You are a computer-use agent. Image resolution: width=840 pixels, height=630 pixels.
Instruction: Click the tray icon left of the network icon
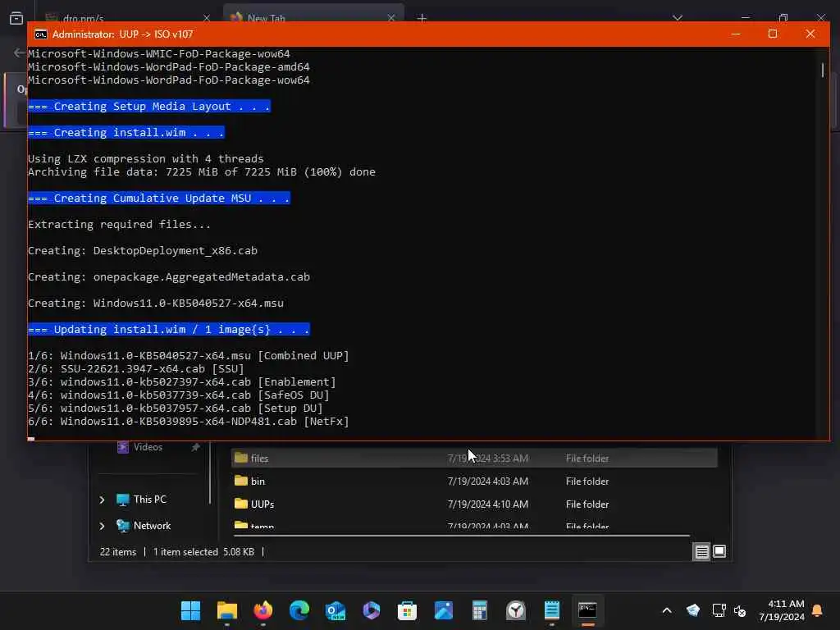tap(692, 610)
